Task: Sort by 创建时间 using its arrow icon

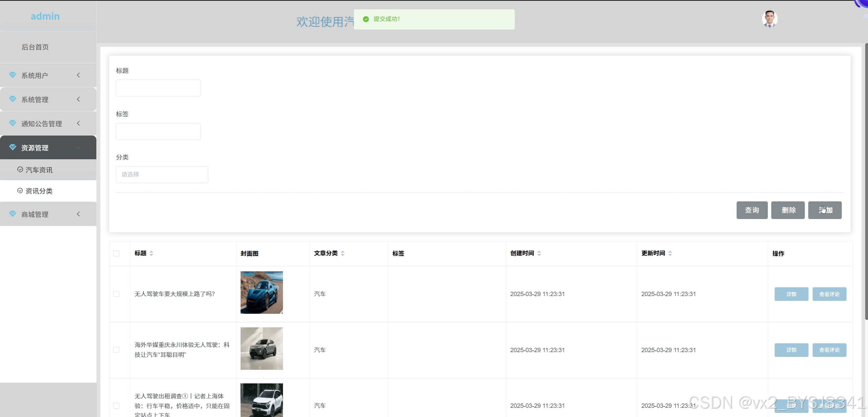Action: click(539, 253)
